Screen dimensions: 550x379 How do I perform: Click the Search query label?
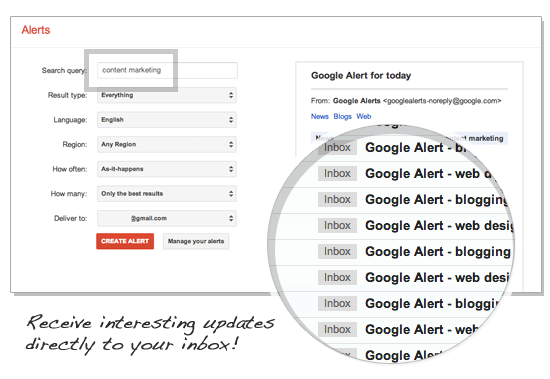point(64,71)
